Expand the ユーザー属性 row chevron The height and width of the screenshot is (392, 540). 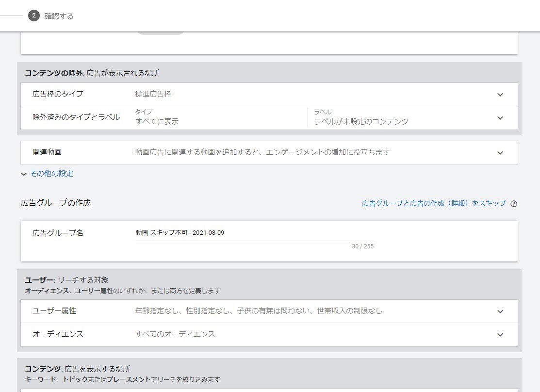[x=500, y=311]
